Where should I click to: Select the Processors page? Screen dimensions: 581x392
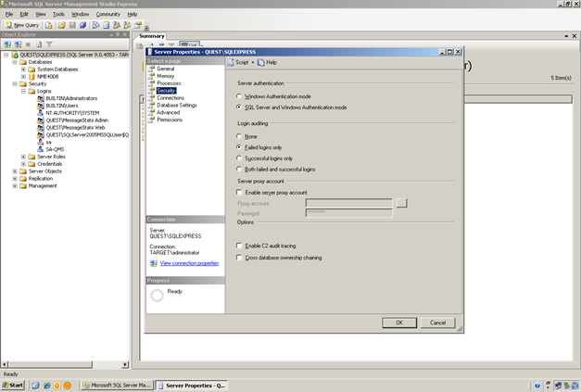(169, 83)
